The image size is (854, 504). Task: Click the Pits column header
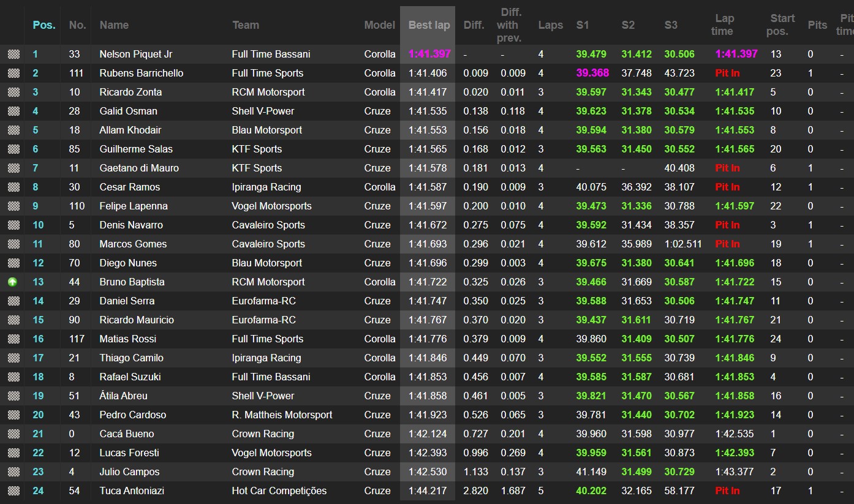click(817, 25)
